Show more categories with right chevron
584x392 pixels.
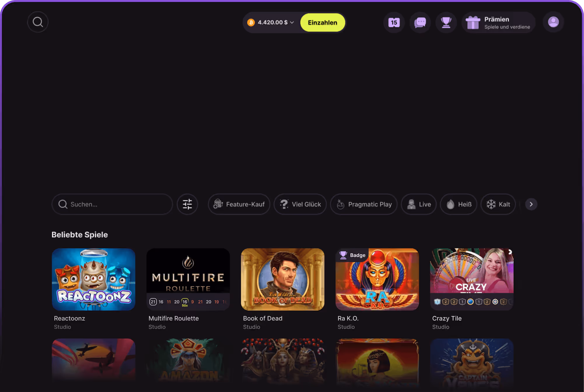pyautogui.click(x=531, y=204)
